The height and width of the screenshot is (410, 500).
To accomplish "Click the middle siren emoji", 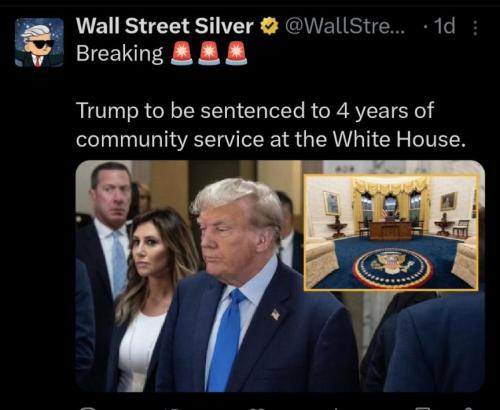I will click(x=209, y=53).
